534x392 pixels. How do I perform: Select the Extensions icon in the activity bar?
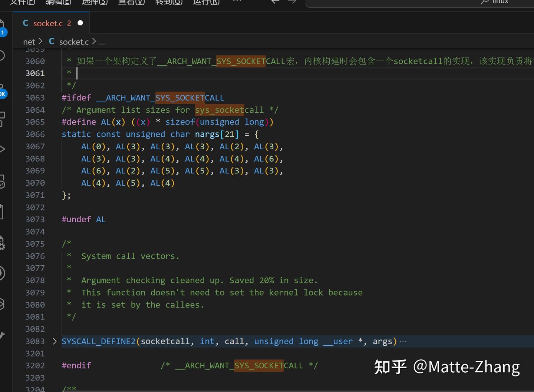[3, 119]
